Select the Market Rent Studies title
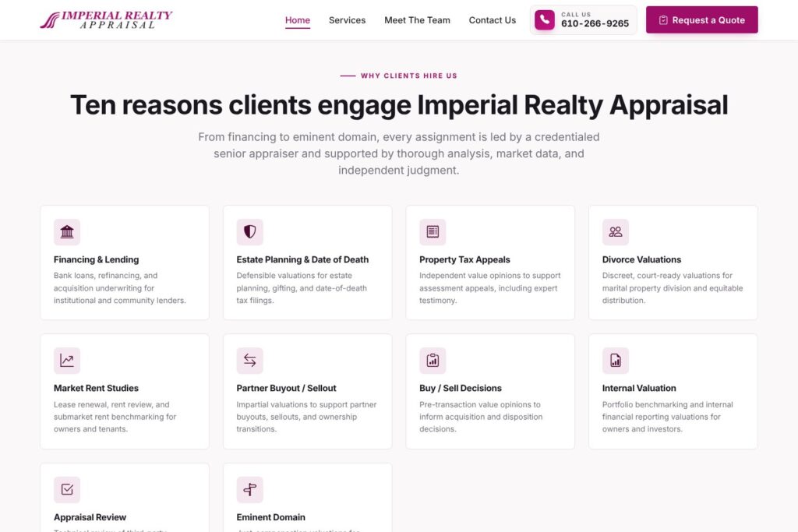This screenshot has height=532, width=798. pyautogui.click(x=96, y=388)
